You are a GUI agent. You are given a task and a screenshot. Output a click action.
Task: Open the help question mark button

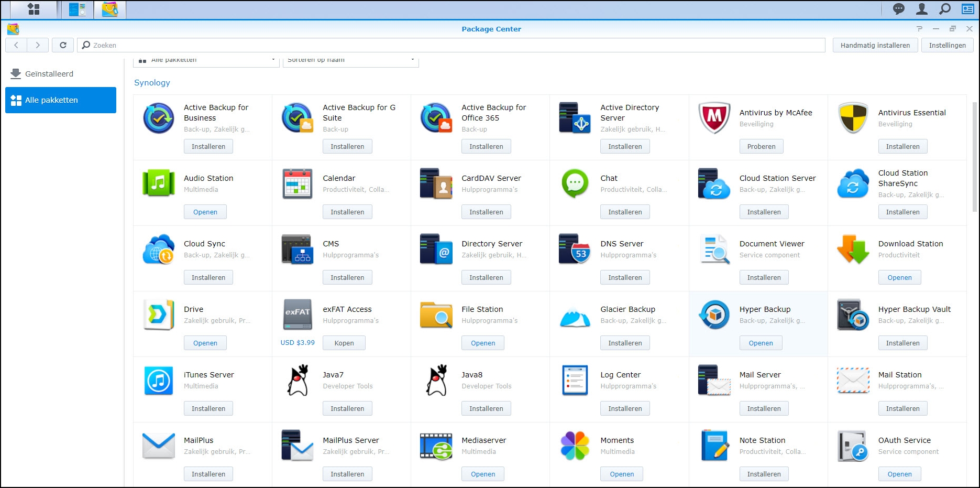pos(919,29)
